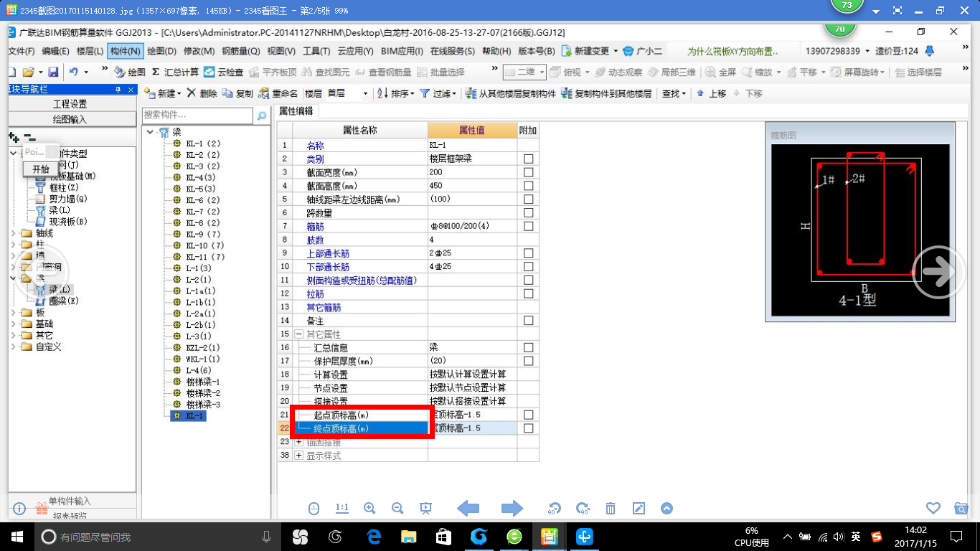Open the 新建 dropdown arrow
Viewport: 980px width, 551px height.
pyautogui.click(x=180, y=94)
